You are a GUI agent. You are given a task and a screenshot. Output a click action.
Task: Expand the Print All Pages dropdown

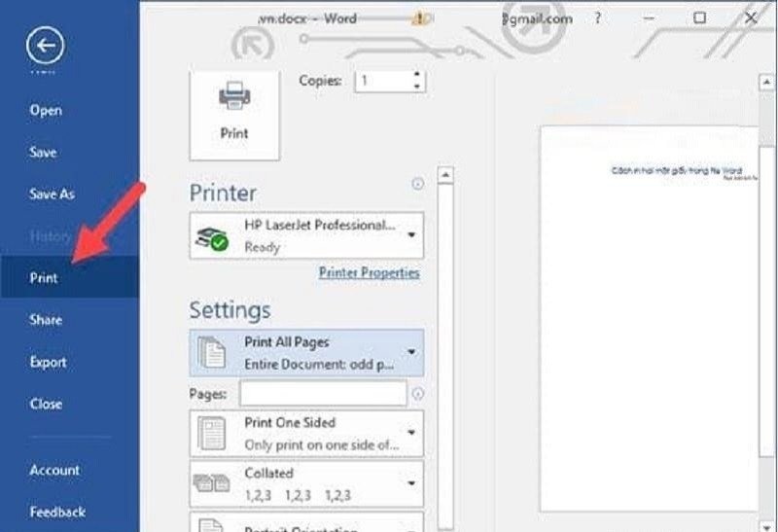(411, 352)
